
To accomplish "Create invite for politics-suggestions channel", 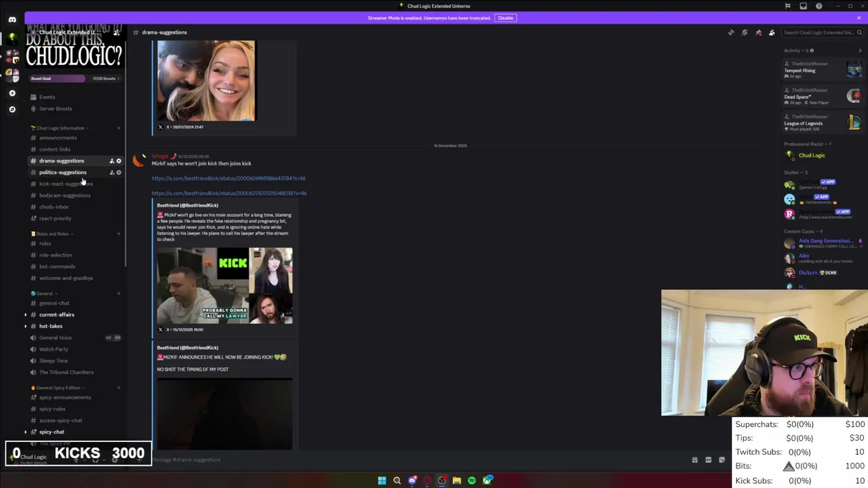I will tap(112, 172).
